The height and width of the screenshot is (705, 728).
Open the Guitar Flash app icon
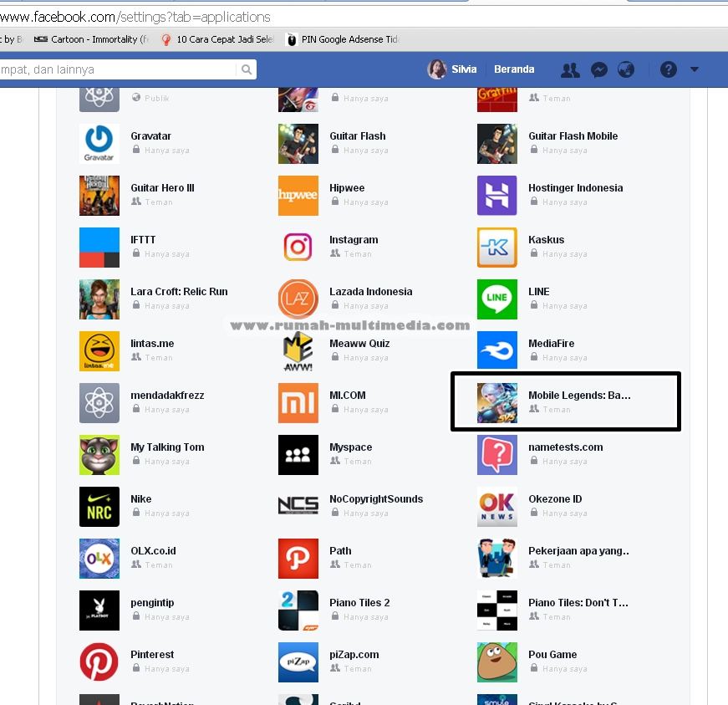(x=298, y=144)
